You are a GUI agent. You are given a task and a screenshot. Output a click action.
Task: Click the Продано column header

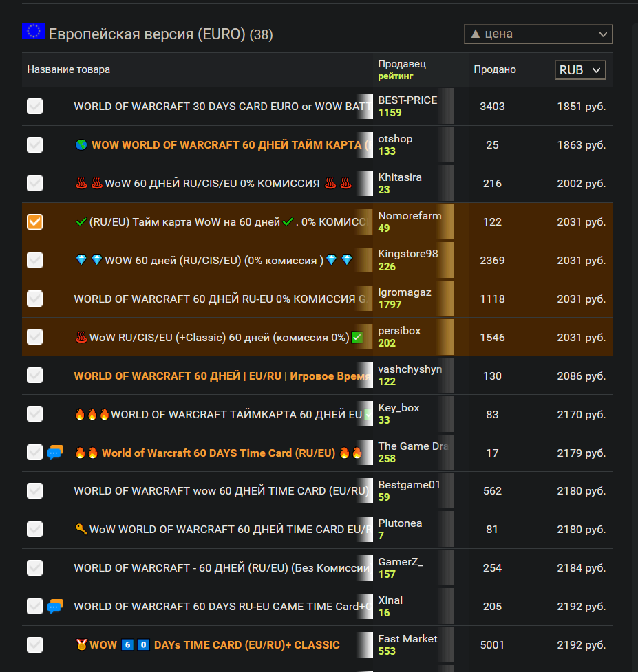point(495,69)
